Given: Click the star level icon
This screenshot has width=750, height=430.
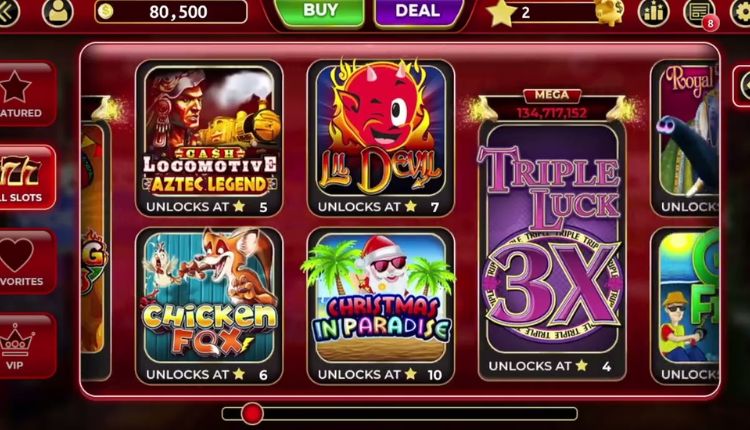Looking at the screenshot, I should pos(501,11).
